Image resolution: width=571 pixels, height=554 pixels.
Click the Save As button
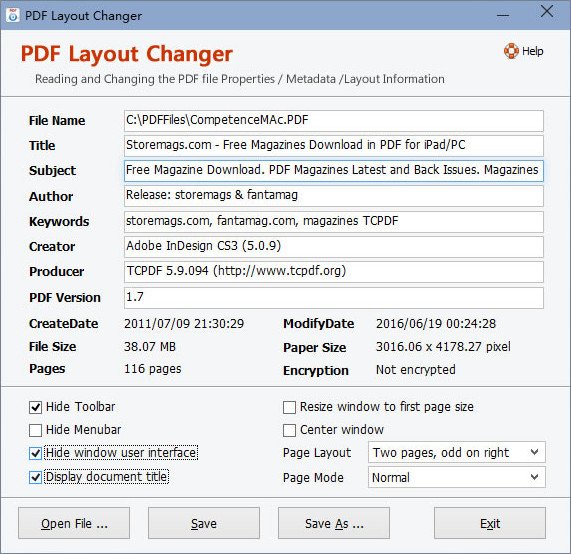click(334, 523)
